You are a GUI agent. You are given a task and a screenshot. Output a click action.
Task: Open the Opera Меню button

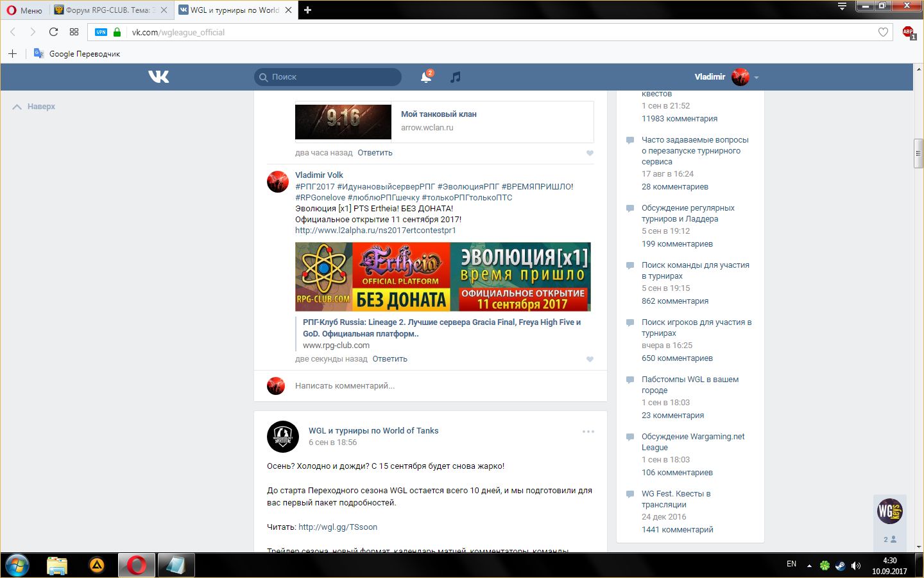coord(24,10)
